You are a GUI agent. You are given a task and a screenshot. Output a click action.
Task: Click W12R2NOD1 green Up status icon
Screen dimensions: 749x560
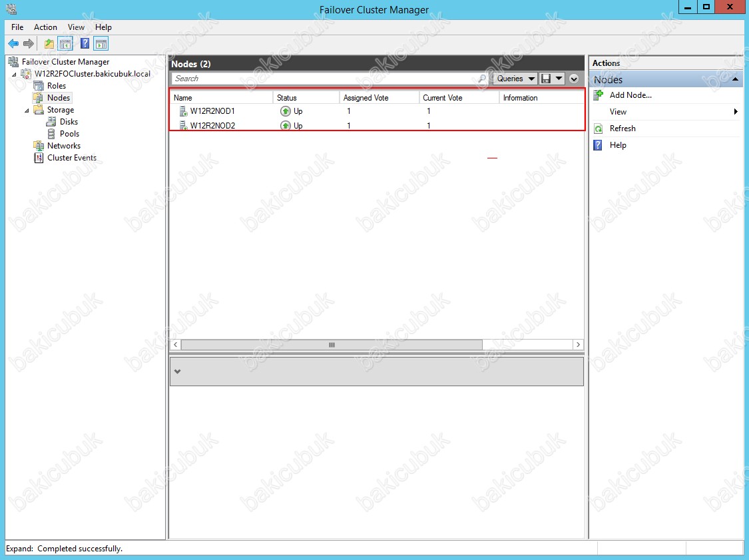(285, 111)
